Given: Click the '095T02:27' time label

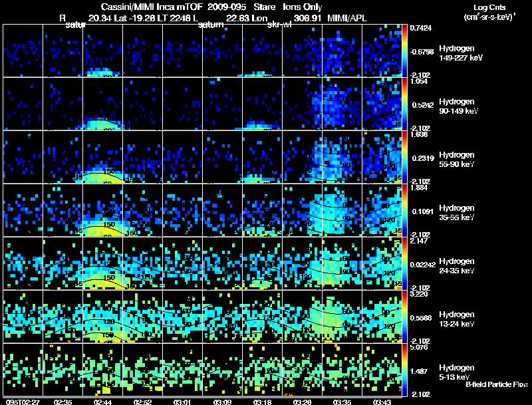Looking at the screenshot, I should tap(23, 402).
